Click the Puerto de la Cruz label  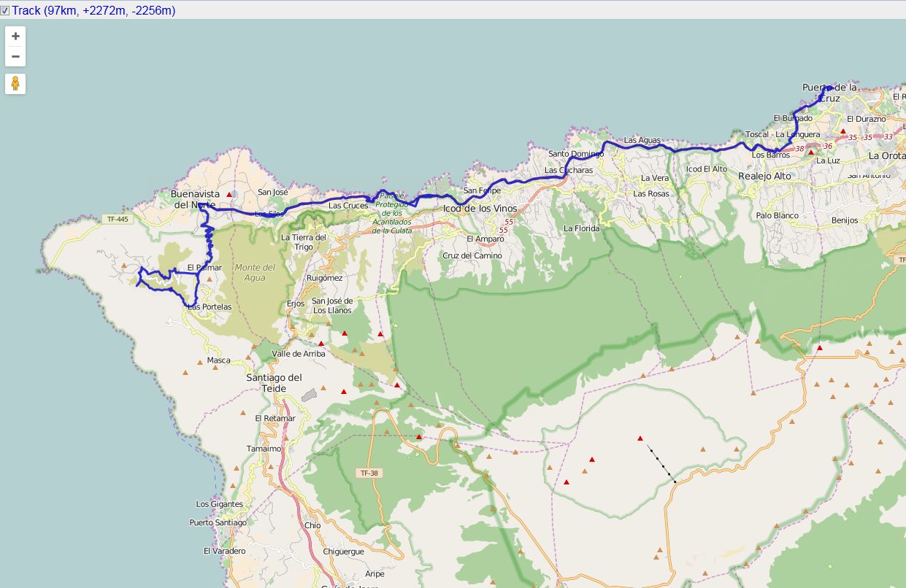pyautogui.click(x=829, y=93)
